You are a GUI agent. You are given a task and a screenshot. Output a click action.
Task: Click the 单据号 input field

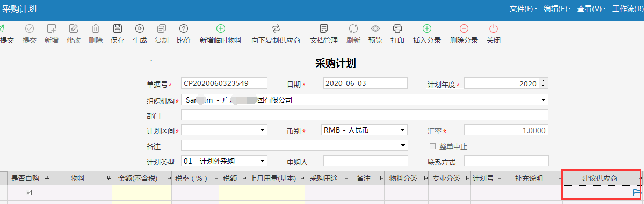225,83
